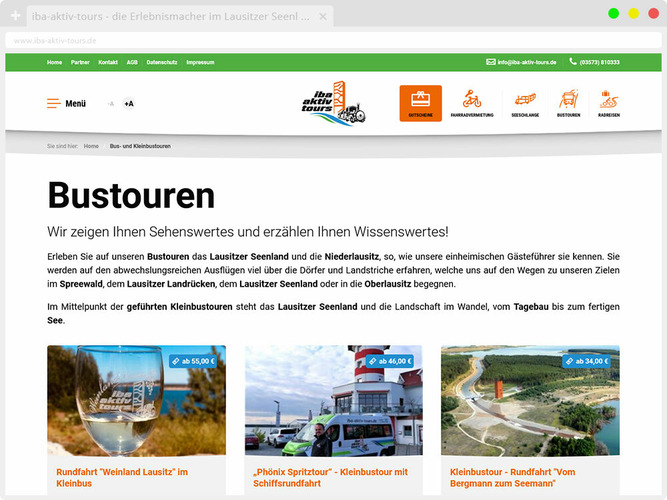Click the Impressum link

(200, 62)
